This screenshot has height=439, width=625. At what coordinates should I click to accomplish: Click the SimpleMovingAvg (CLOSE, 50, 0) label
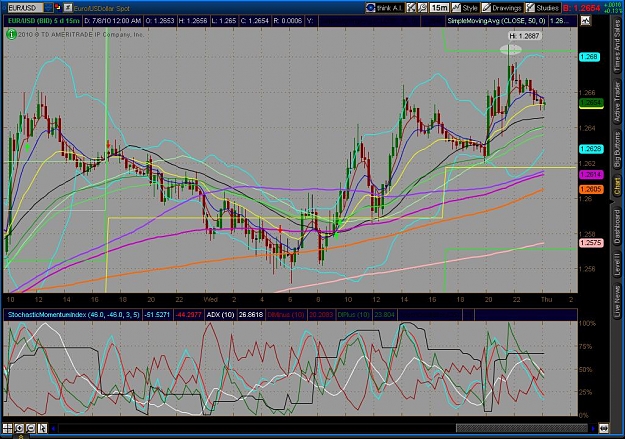(x=496, y=21)
